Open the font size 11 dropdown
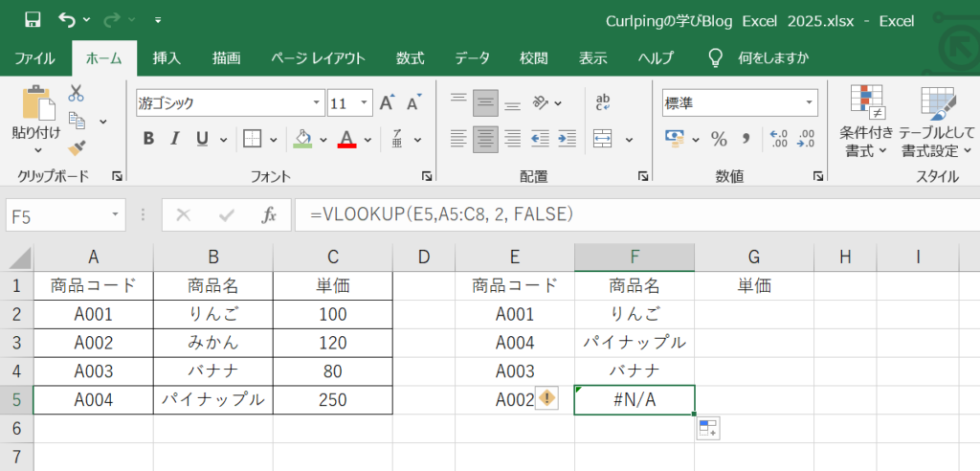 pyautogui.click(x=363, y=103)
